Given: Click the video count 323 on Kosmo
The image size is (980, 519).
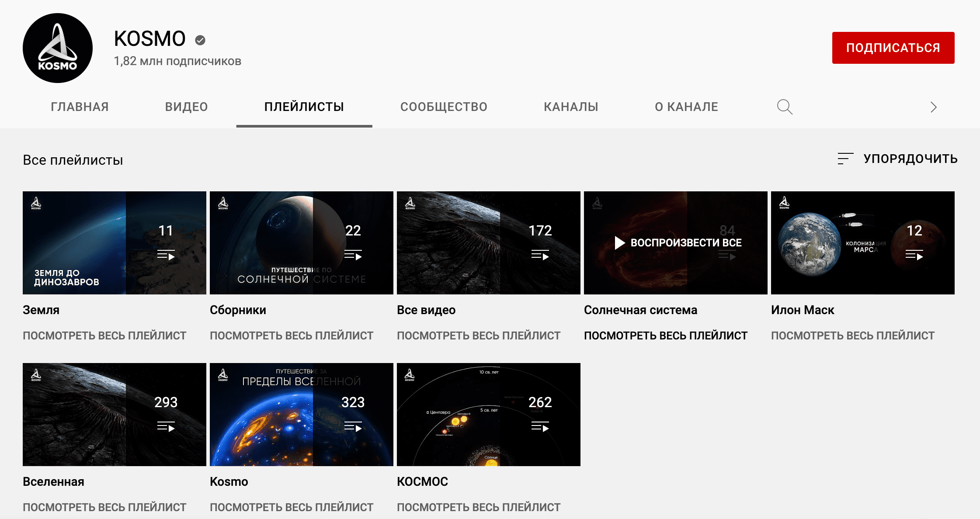Looking at the screenshot, I should (353, 402).
